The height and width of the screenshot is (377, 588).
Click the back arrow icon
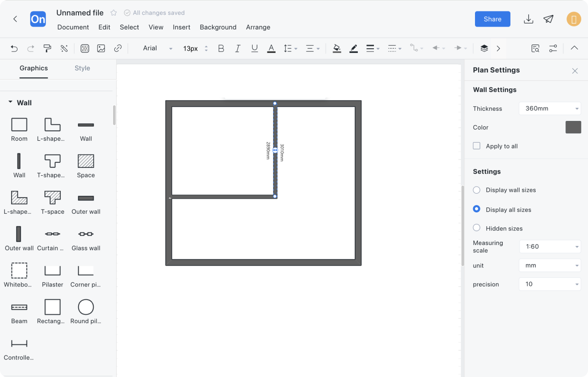click(15, 19)
